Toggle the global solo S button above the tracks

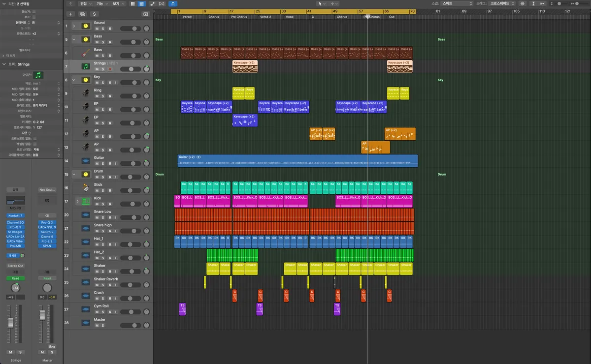[94, 14]
